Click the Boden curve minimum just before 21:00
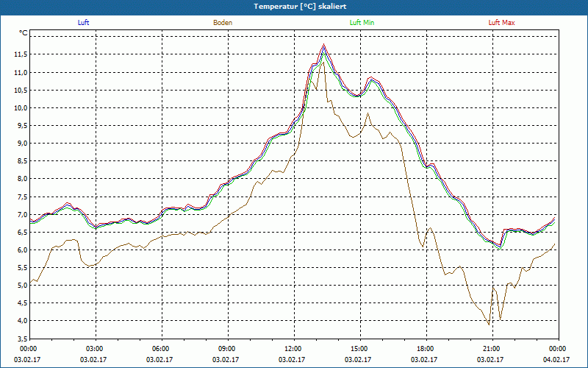The width and height of the screenshot is (588, 368). [x=489, y=325]
